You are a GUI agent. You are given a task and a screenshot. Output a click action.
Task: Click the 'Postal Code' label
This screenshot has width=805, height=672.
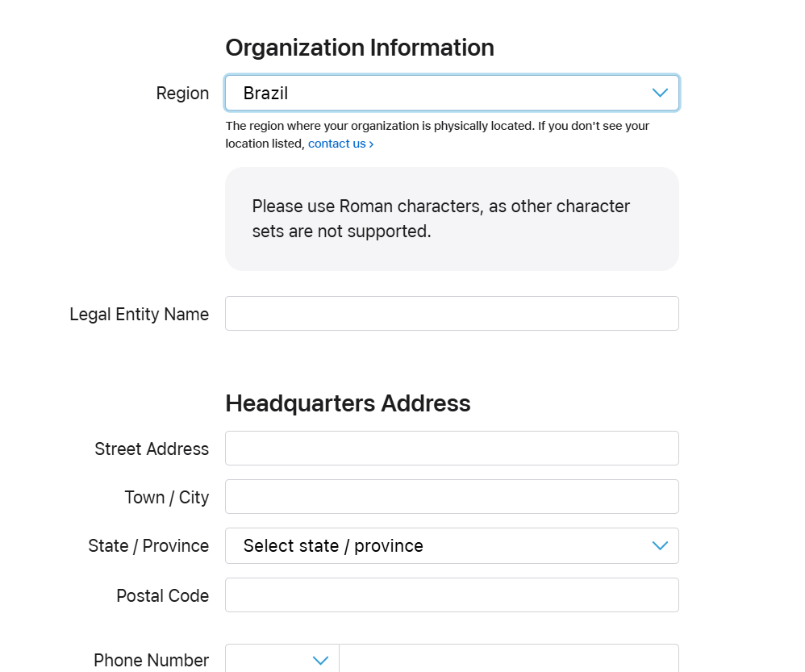pyautogui.click(x=163, y=596)
